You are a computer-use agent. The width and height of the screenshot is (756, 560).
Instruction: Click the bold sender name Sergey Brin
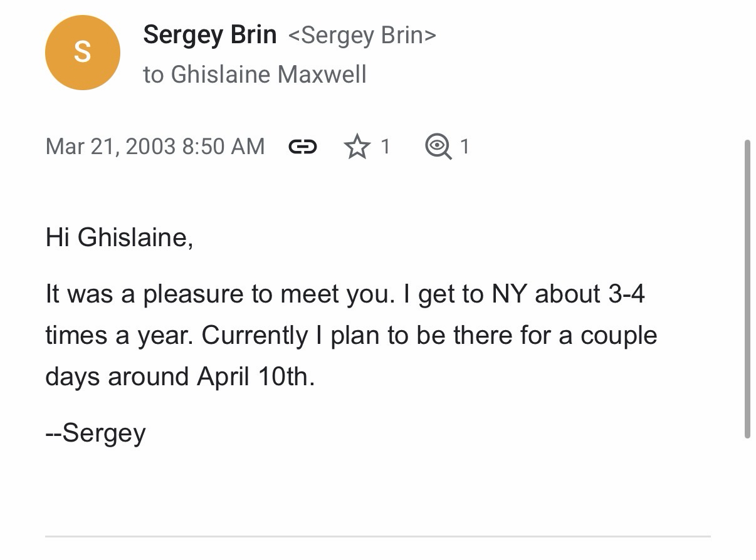click(x=209, y=34)
